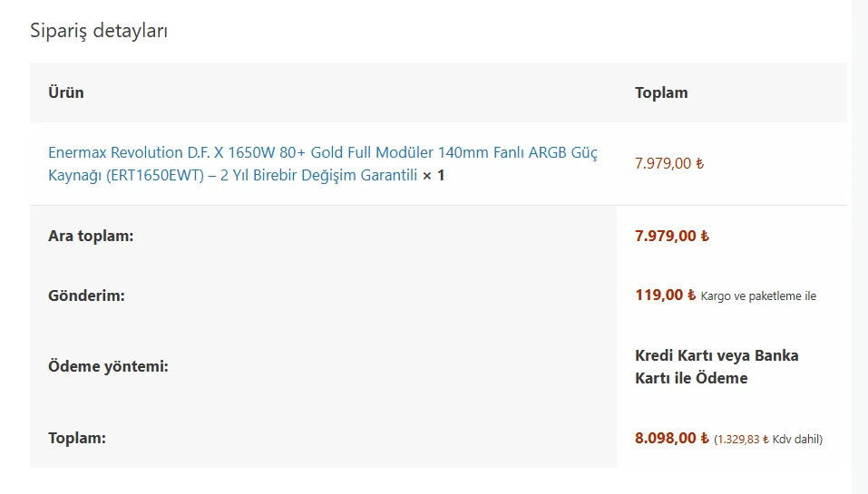Click the product row price 7.979,00
The width and height of the screenshot is (868, 494).
click(x=669, y=163)
